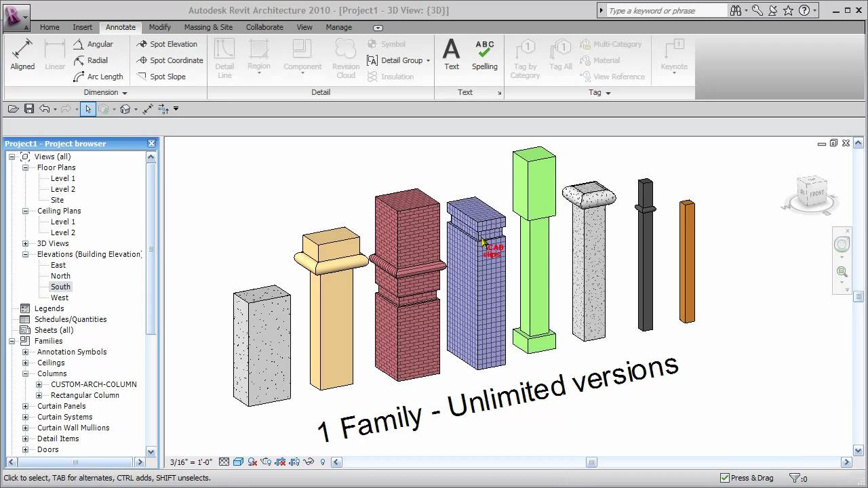Select the South elevation in Project browser
The image size is (868, 488).
coord(60,287)
